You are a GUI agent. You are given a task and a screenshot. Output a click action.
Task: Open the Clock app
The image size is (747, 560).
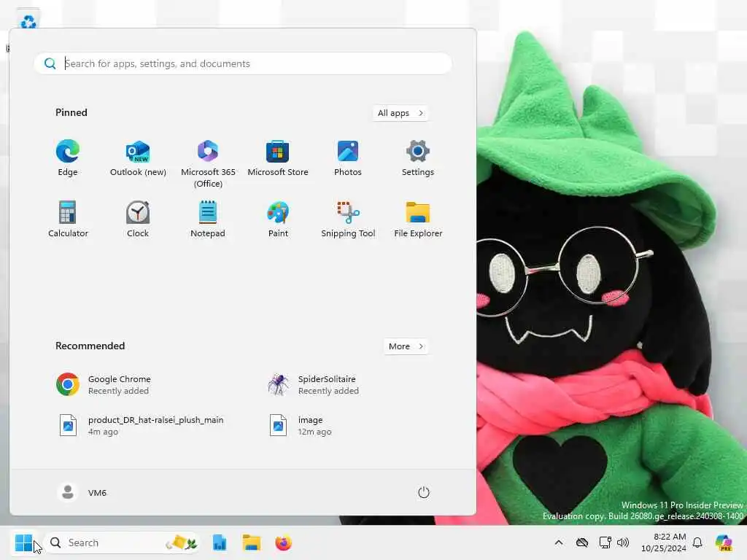tap(138, 219)
